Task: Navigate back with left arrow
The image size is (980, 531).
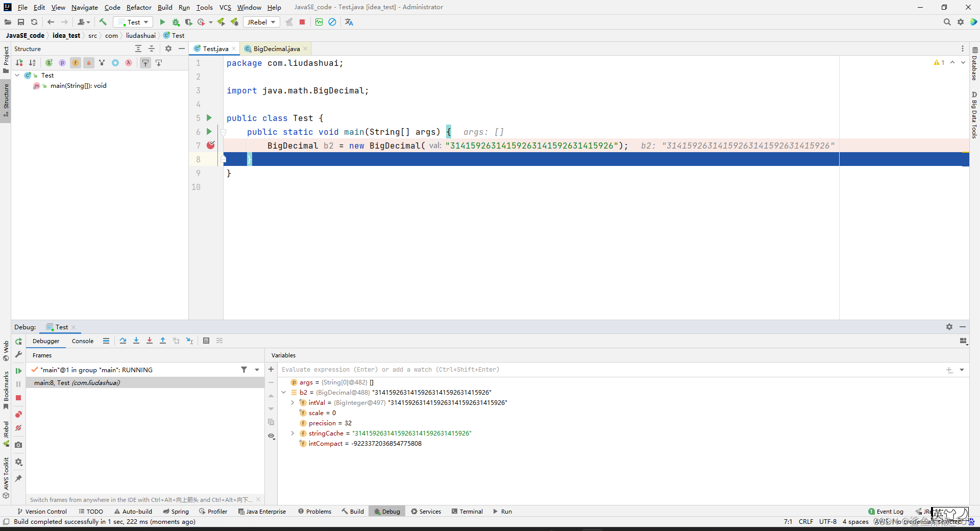Action: pos(51,22)
